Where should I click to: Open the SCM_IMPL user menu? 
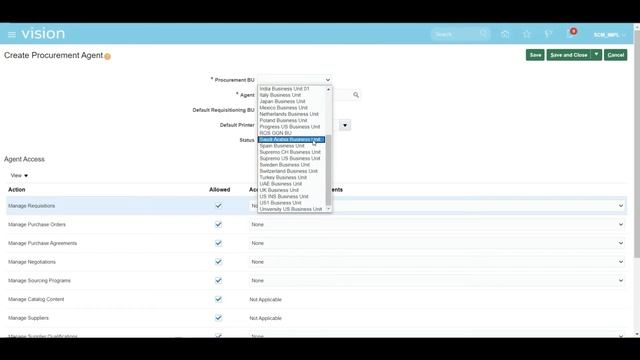pos(609,35)
